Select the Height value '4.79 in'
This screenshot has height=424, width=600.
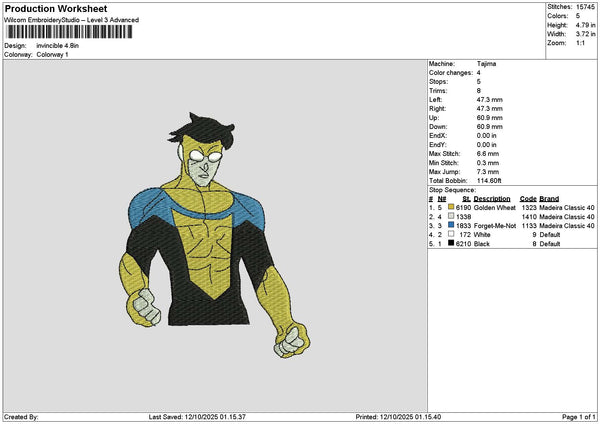pyautogui.click(x=585, y=25)
